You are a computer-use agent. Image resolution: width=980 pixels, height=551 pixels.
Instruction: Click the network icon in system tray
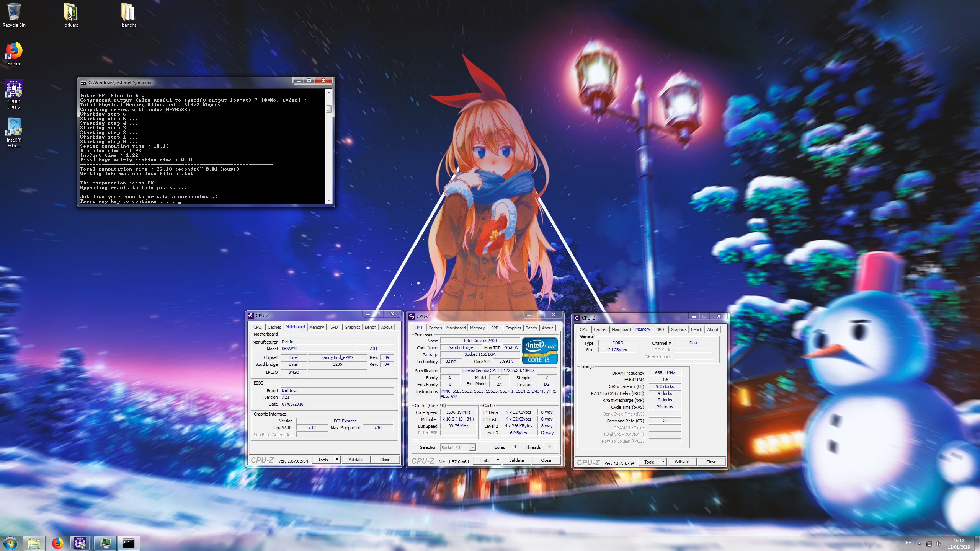click(x=928, y=543)
